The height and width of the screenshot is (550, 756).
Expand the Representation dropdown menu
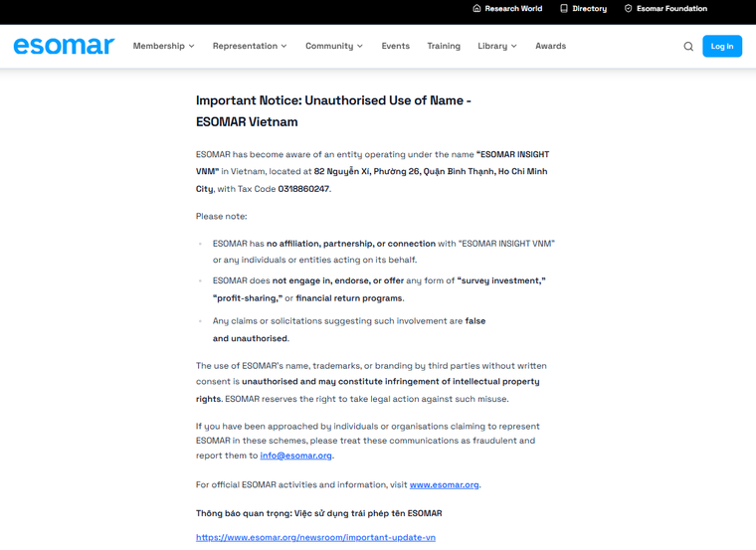pyautogui.click(x=249, y=46)
